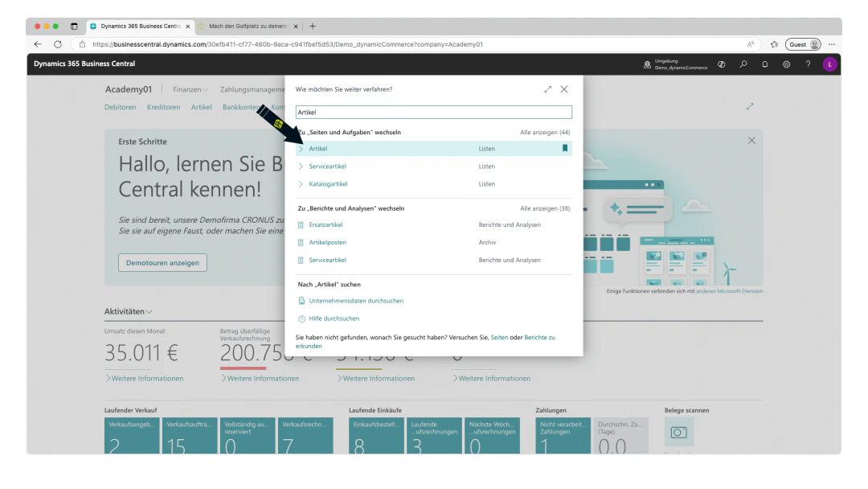
Task: Open browser favorites star icon
Action: (x=774, y=44)
